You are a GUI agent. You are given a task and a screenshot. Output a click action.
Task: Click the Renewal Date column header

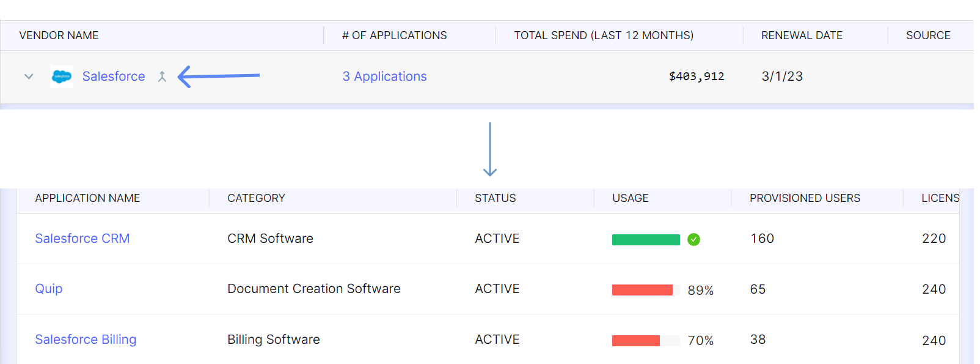point(802,35)
